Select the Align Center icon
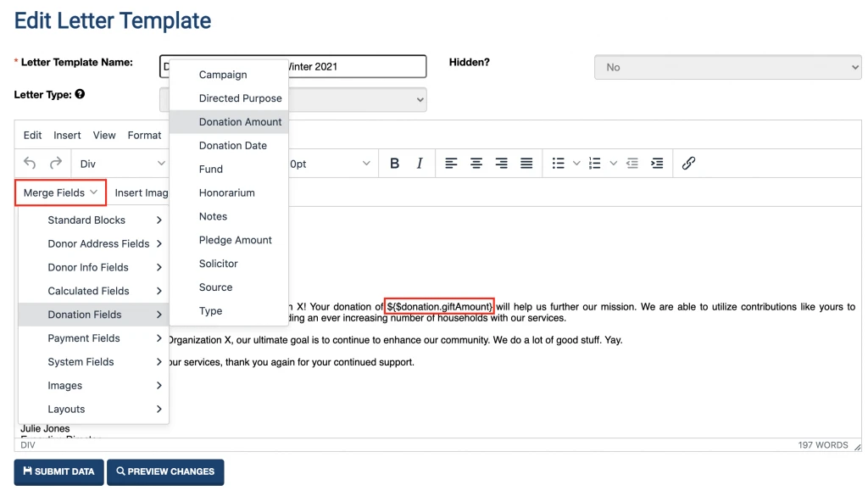868x502 pixels. (476, 163)
